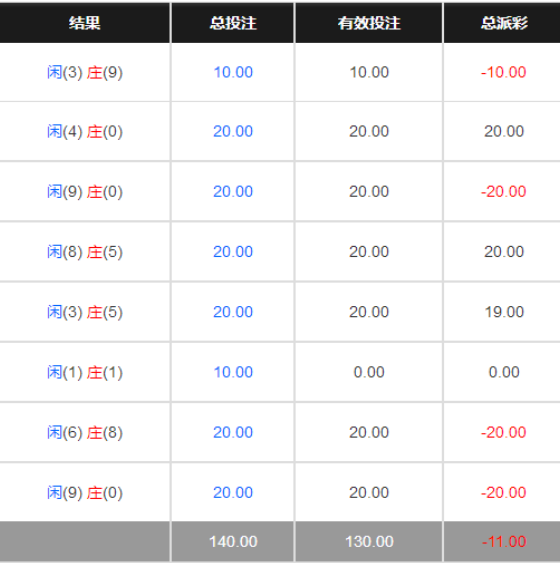560x563 pixels.
Task: Open the blue 10.00 total bet link in first row
Action: click(x=233, y=72)
